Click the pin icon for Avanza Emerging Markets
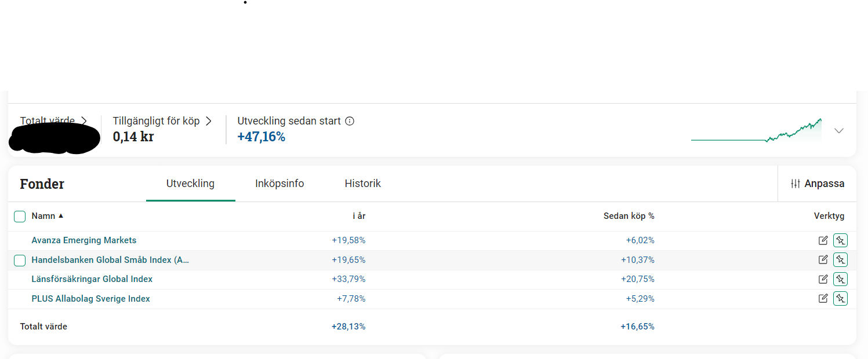 pos(840,240)
